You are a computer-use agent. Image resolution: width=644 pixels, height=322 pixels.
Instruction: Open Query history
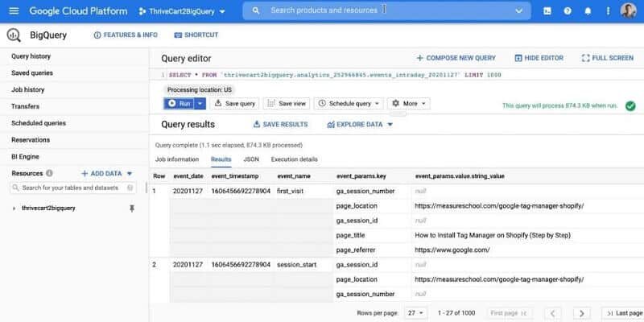click(x=31, y=56)
